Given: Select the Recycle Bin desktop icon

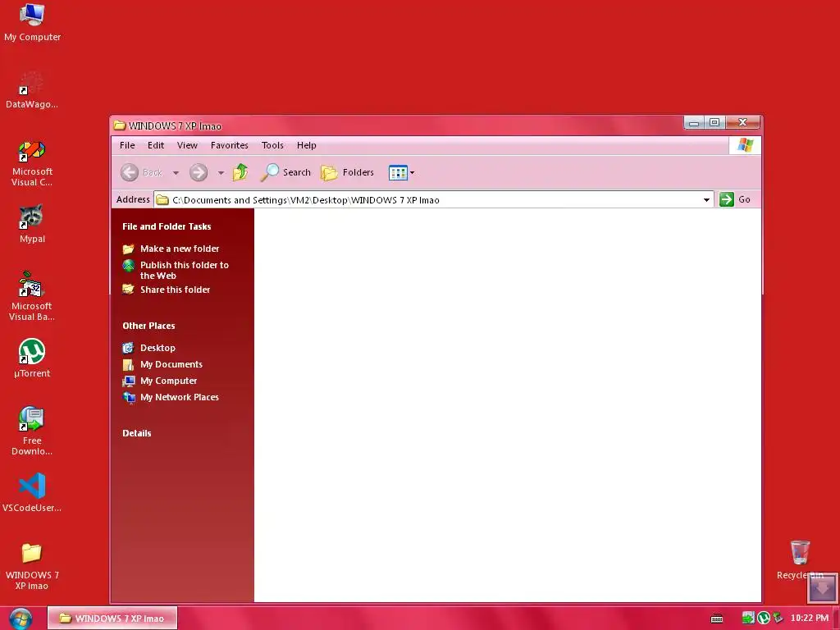Looking at the screenshot, I should pos(800,559).
